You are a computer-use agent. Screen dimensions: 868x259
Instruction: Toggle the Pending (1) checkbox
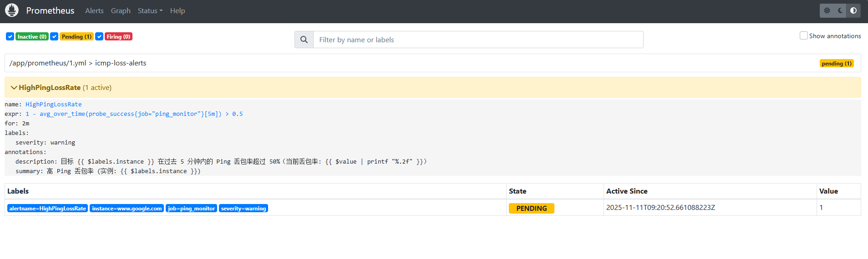tap(54, 36)
